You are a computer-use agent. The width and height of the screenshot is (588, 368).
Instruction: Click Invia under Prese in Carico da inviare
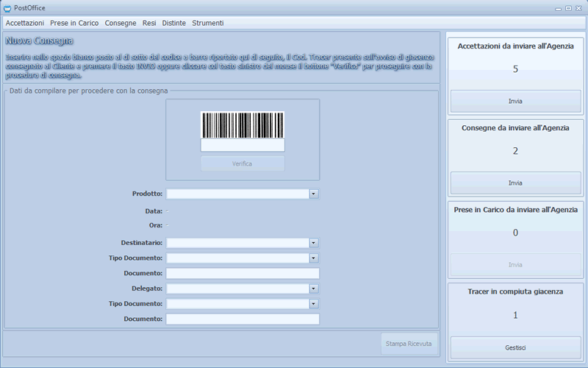point(515,265)
